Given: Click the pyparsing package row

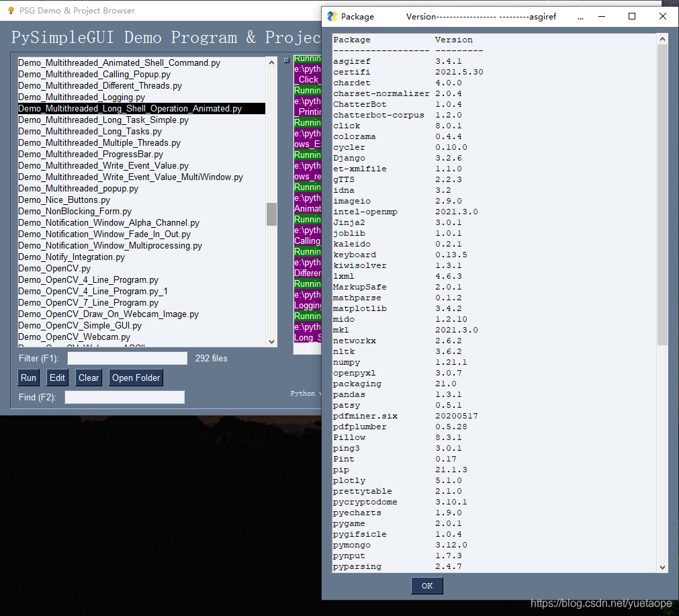Looking at the screenshot, I should tap(397, 566).
